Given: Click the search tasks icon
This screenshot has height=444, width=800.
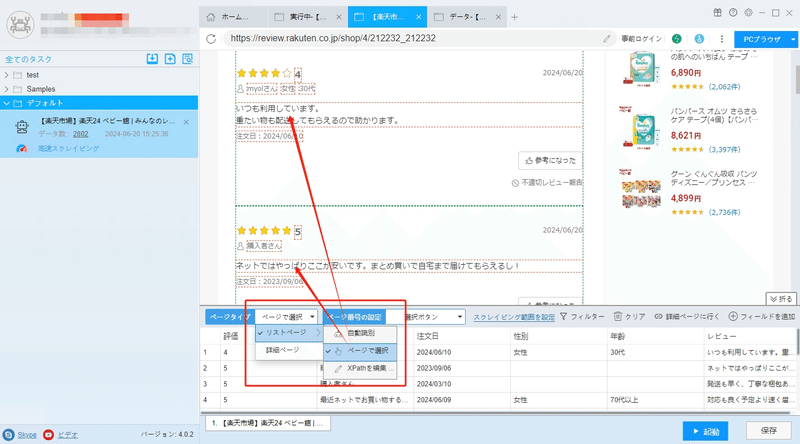Looking at the screenshot, I should coord(188,59).
